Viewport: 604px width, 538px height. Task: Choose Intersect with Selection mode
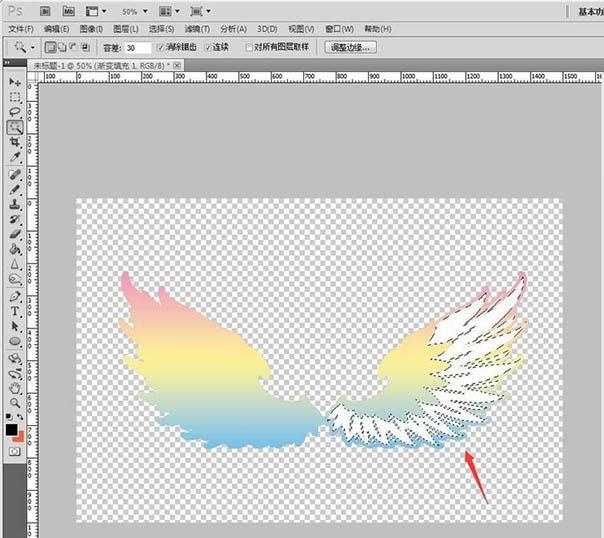pyautogui.click(x=85, y=47)
